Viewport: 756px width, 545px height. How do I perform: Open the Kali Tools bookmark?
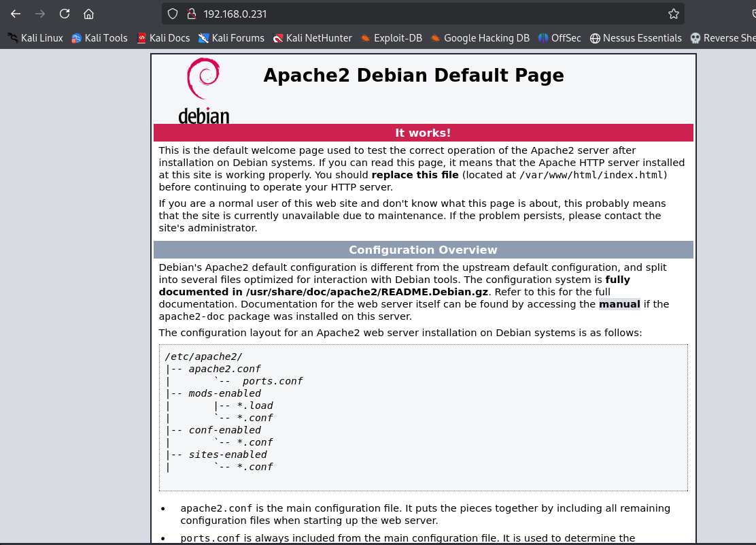click(99, 38)
